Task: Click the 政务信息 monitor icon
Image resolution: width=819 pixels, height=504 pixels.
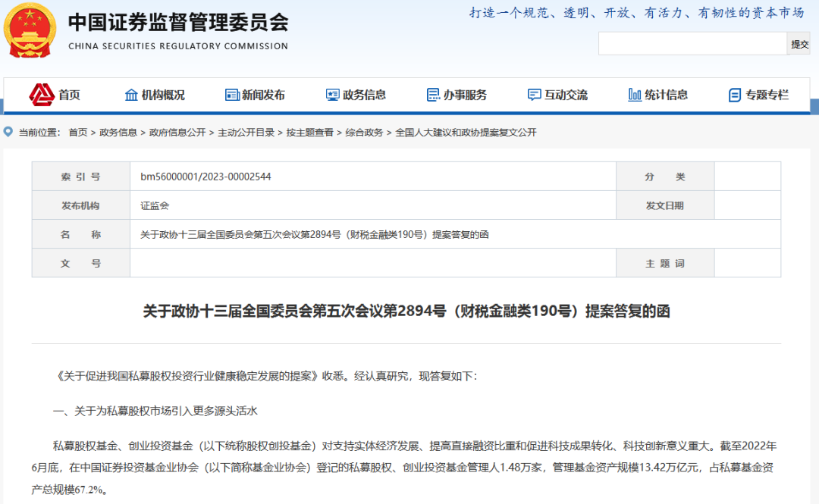Action: pos(333,95)
